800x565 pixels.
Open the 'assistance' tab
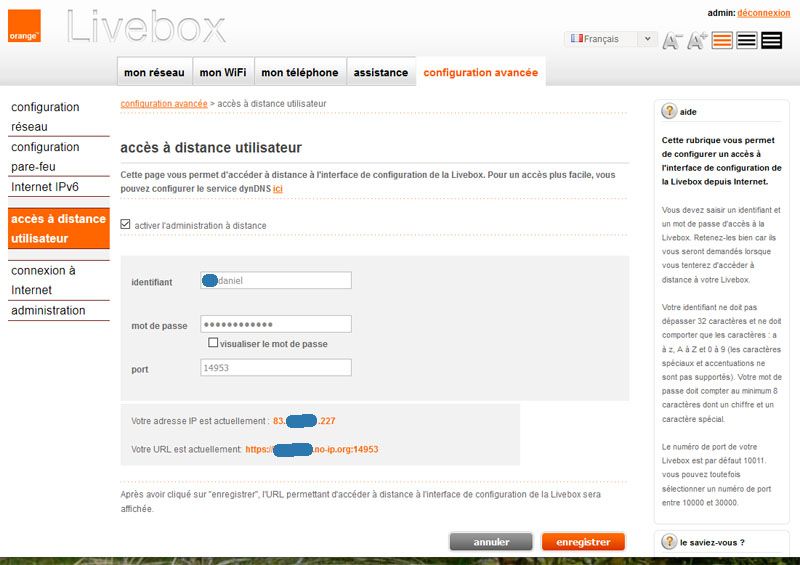coord(381,72)
